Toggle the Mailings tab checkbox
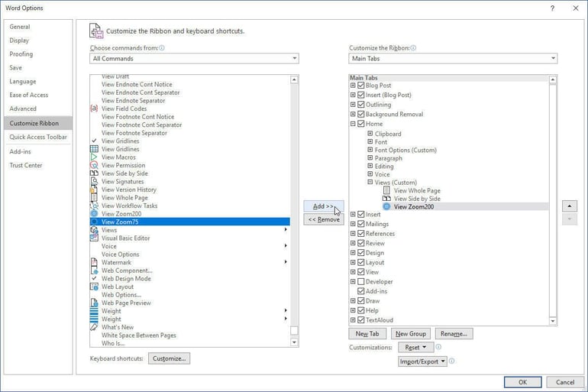Image resolution: width=588 pixels, height=392 pixels. click(360, 224)
